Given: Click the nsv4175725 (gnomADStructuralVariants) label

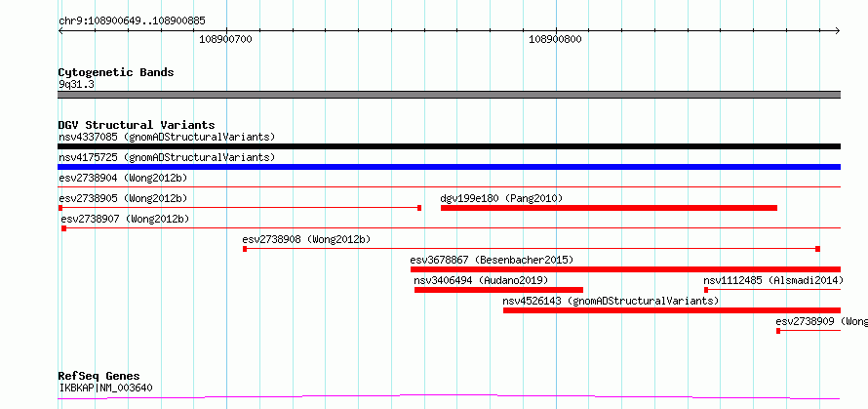Looking at the screenshot, I should pyautogui.click(x=167, y=157).
